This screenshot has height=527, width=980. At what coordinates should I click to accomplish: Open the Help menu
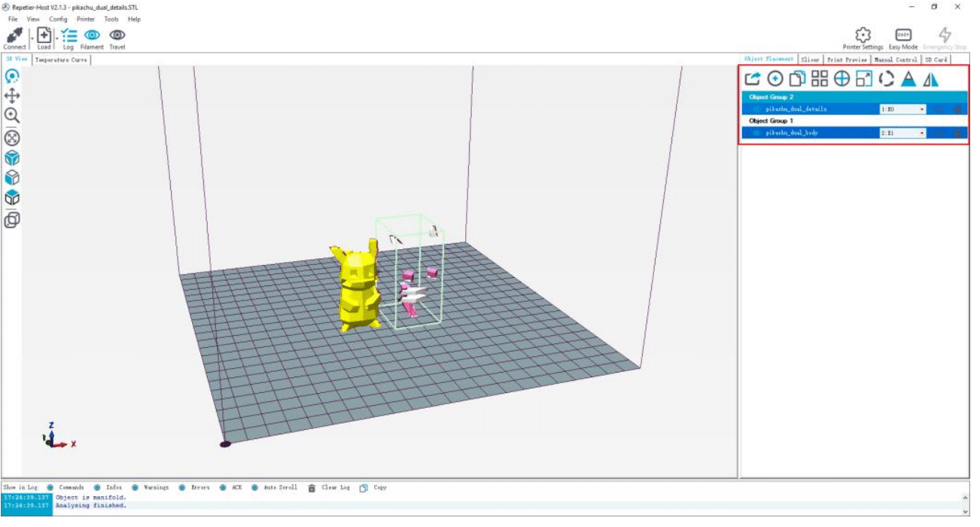[x=134, y=19]
